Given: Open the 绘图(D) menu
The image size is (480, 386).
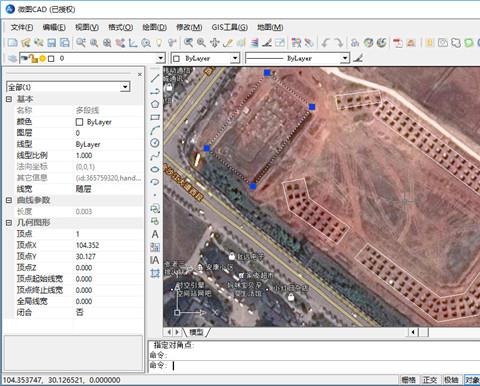Looking at the screenshot, I should (x=155, y=27).
